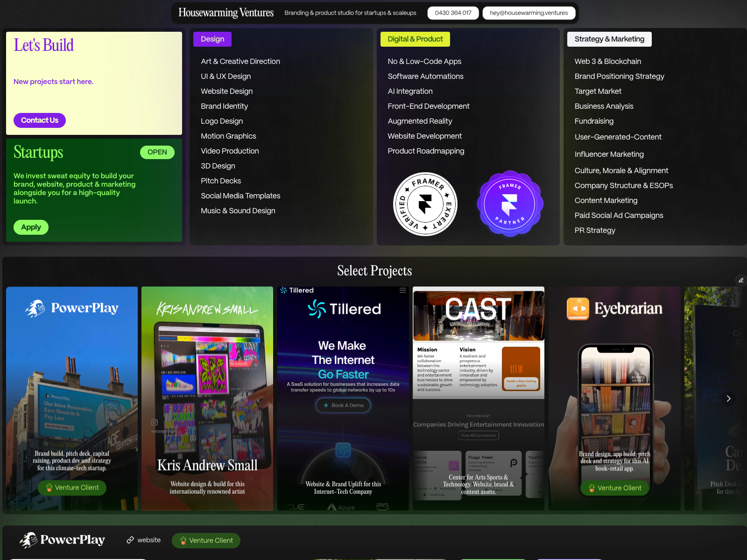
Task: Click the Housewarming Ventures logo
Action: click(x=226, y=13)
